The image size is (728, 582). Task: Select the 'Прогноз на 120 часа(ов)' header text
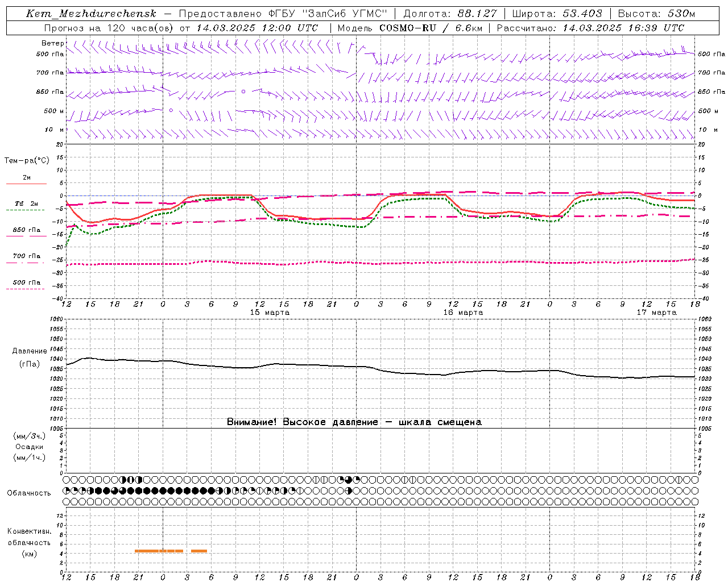109,28
